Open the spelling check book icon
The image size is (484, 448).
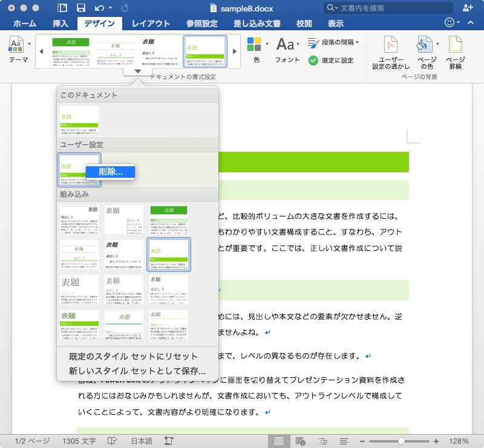112,441
